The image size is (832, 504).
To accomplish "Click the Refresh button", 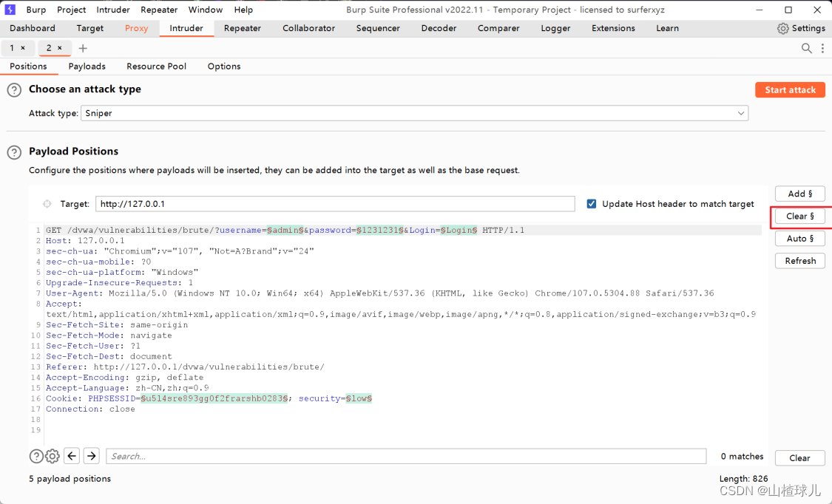I will (x=799, y=261).
